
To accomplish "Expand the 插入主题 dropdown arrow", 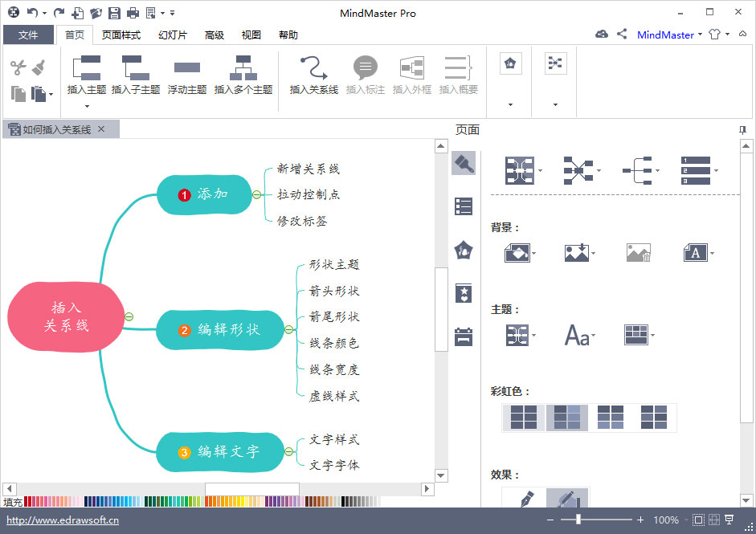I will (x=85, y=104).
